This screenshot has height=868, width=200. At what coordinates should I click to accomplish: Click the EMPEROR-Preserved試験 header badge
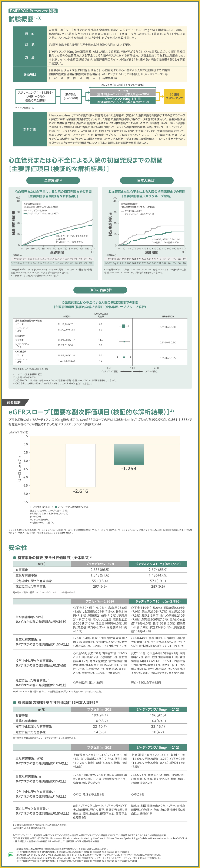33,11
